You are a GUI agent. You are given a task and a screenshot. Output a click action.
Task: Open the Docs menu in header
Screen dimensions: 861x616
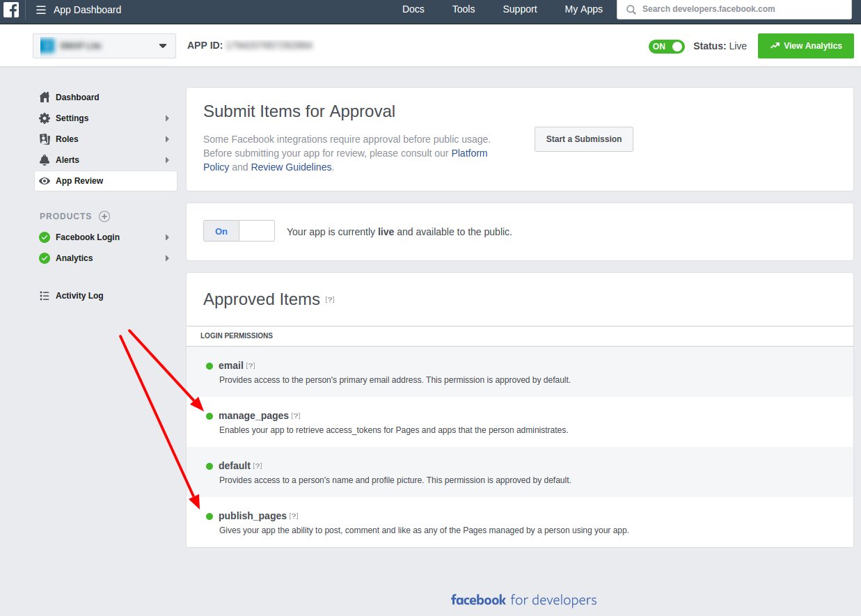[x=413, y=10]
